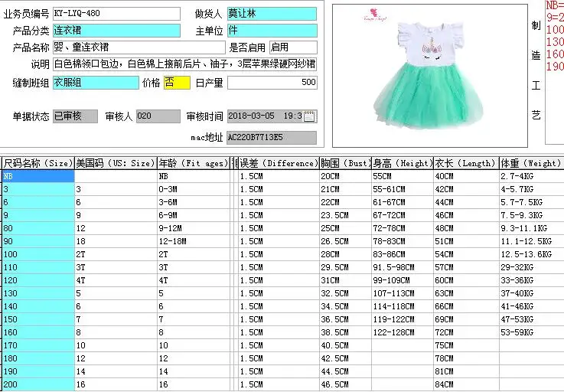The height and width of the screenshot is (392, 564).
Task: Click the 日产量 field with 500
Action: point(272,83)
